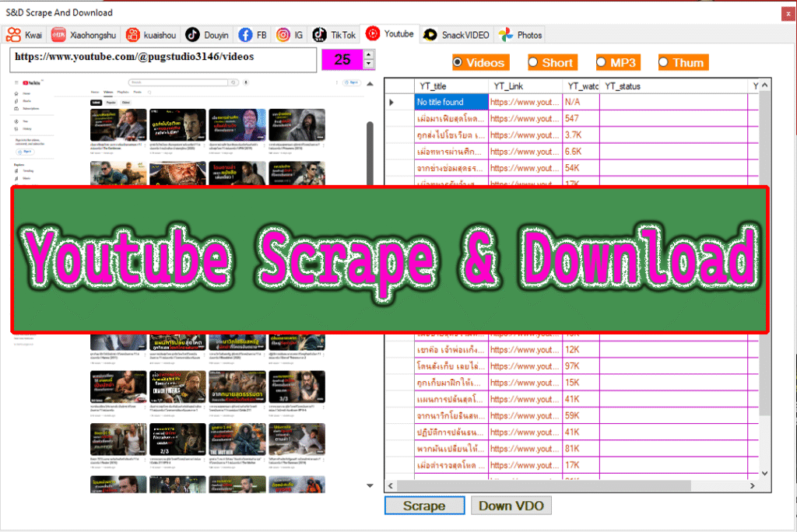Screen dimensions: 797x532
Task: Click the browser preview scroll-down arrow
Action: pyautogui.click(x=370, y=486)
